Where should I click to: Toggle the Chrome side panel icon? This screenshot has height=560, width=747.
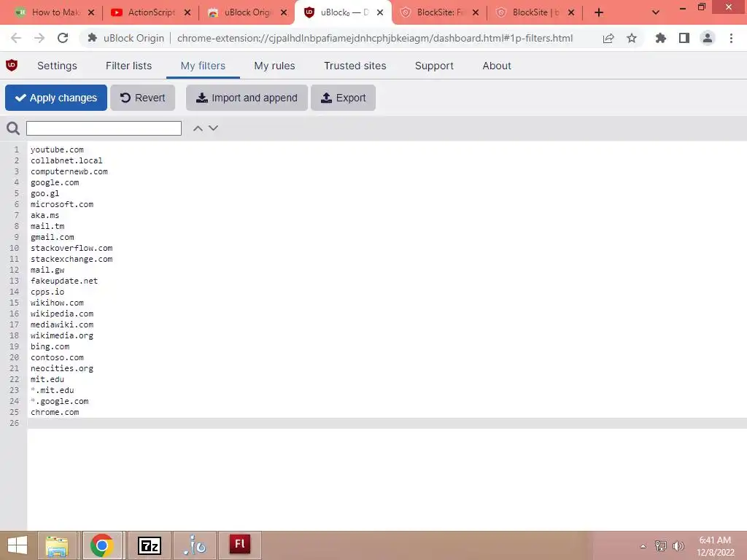point(684,38)
